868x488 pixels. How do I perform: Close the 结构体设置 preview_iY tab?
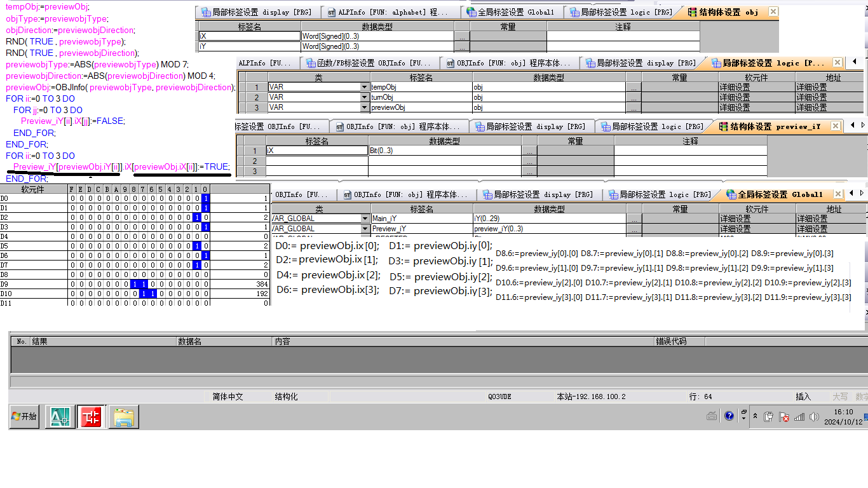836,126
